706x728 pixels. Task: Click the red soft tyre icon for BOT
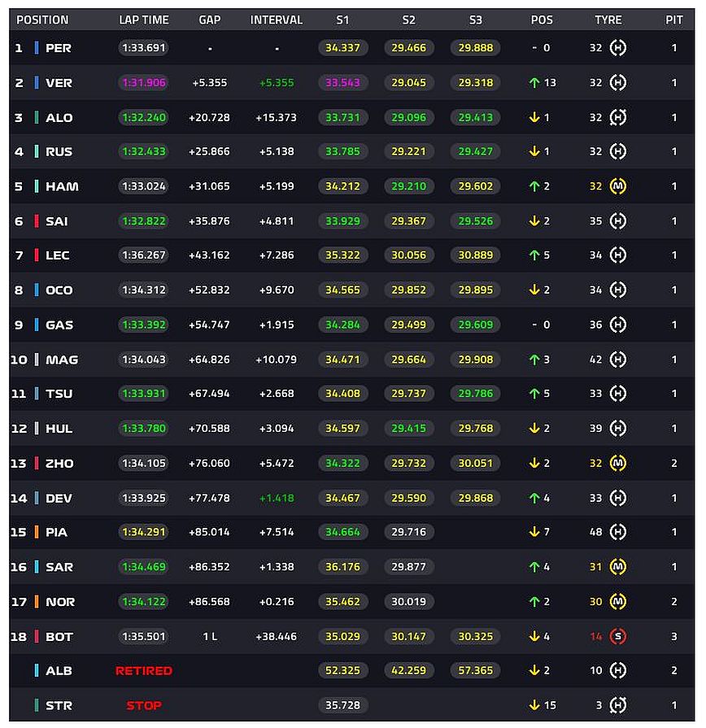618,636
